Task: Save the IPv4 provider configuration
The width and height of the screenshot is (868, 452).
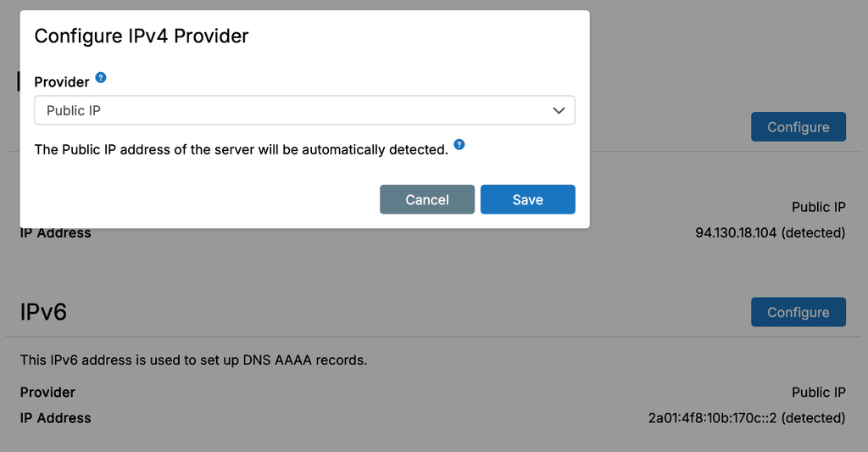Action: [527, 199]
